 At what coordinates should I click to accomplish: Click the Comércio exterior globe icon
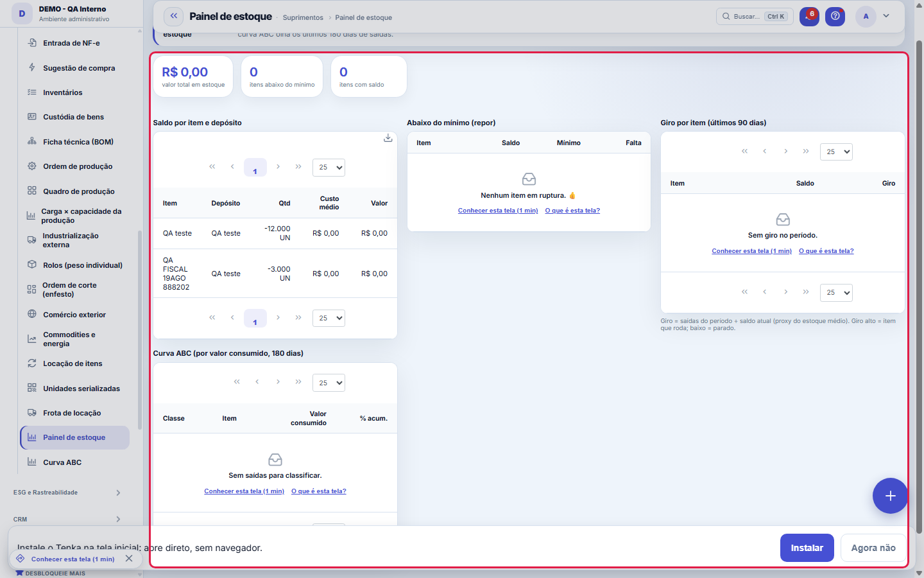click(32, 314)
